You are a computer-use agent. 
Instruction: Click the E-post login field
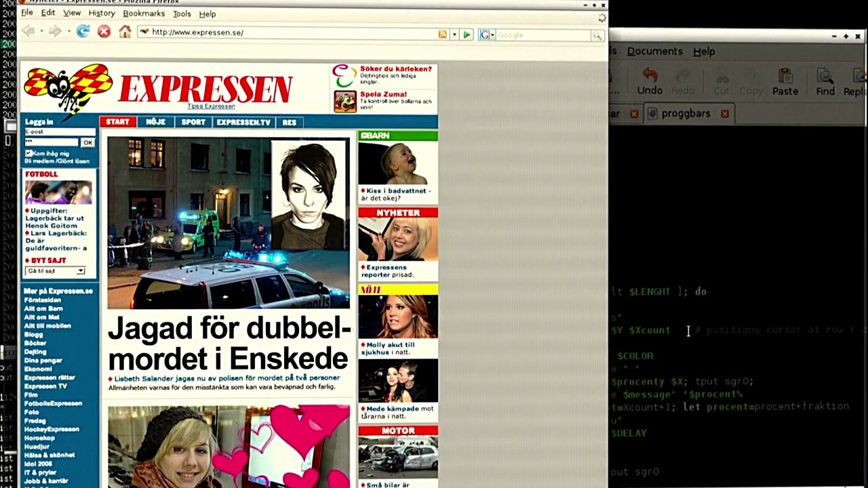click(60, 132)
